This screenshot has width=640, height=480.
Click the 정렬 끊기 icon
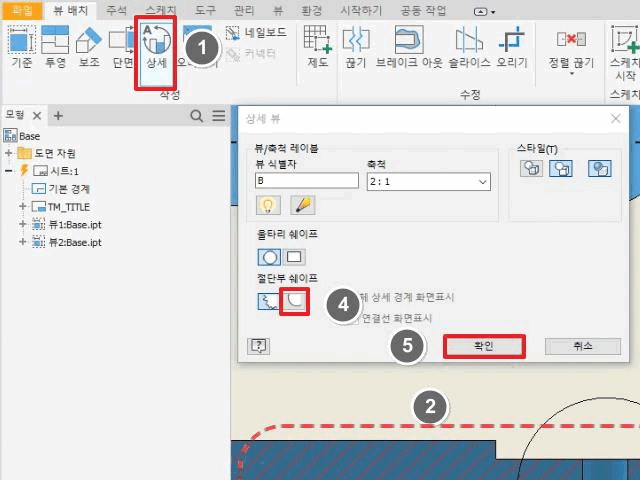(571, 39)
